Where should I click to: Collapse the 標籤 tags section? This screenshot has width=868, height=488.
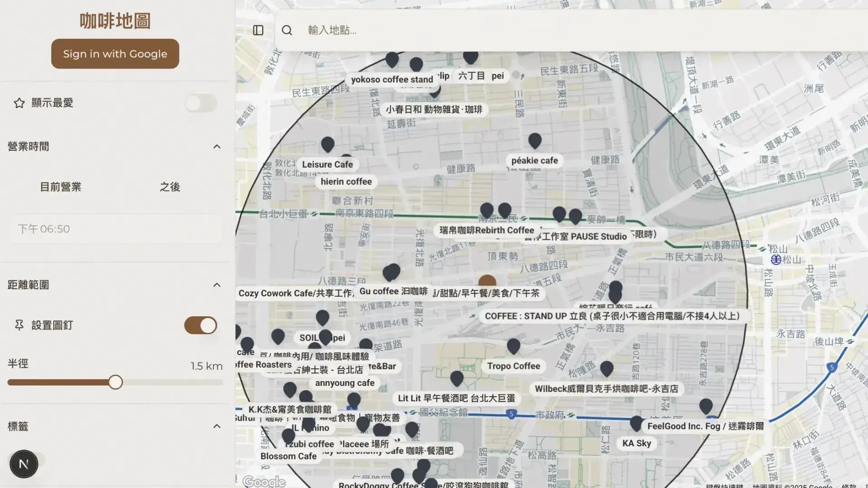[x=217, y=426]
